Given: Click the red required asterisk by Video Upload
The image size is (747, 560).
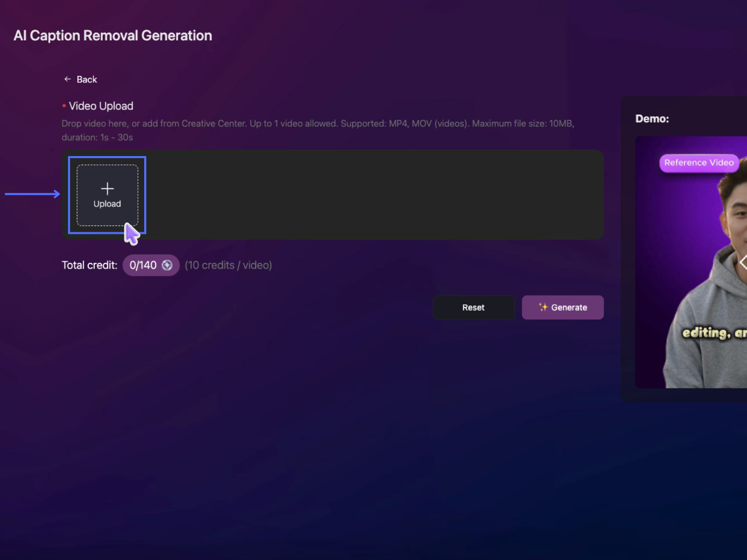Looking at the screenshot, I should pyautogui.click(x=64, y=106).
